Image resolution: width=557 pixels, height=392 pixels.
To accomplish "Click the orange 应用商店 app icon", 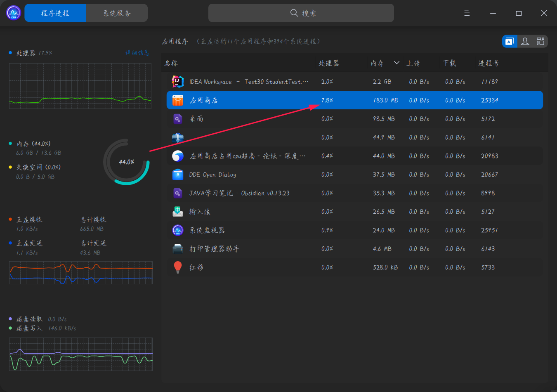I will (x=177, y=100).
